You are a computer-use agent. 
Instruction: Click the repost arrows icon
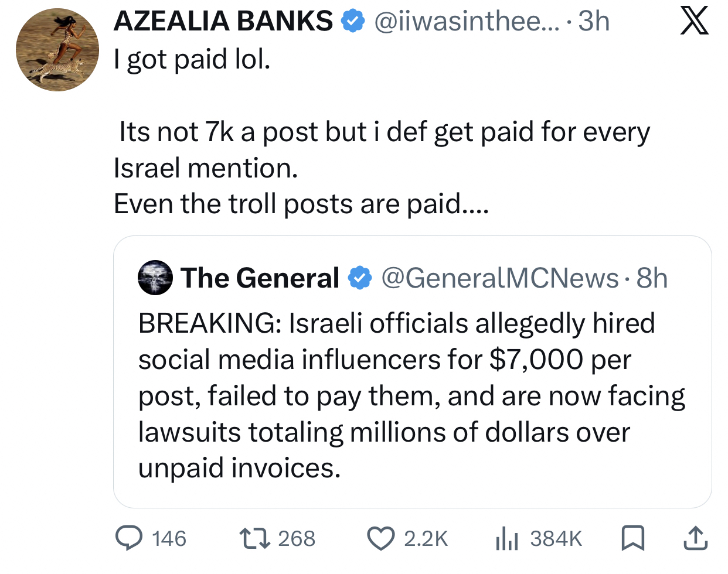click(x=254, y=538)
